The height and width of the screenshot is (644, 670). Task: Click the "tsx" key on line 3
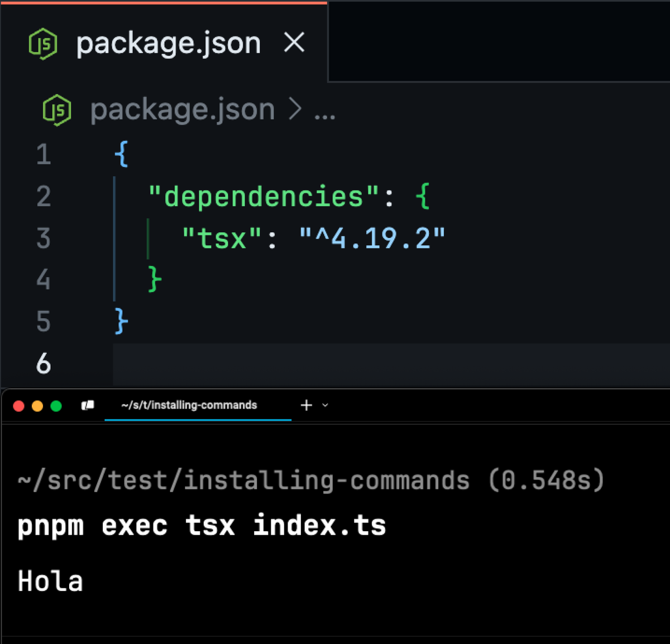222,238
